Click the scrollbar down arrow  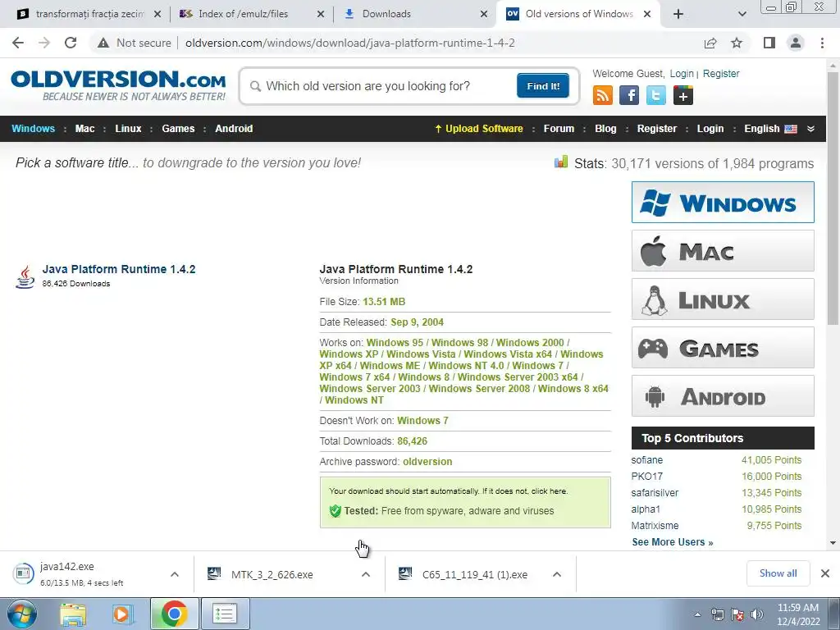833,543
